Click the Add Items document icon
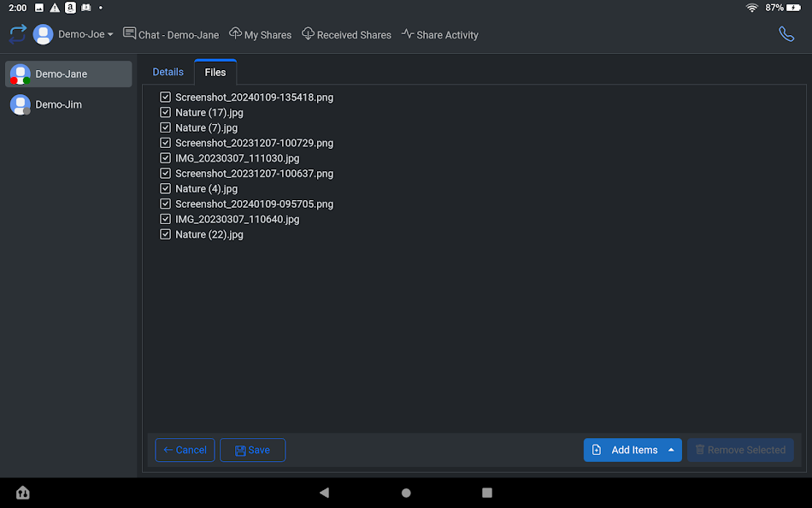Screen dimensions: 812x508 click(596, 450)
